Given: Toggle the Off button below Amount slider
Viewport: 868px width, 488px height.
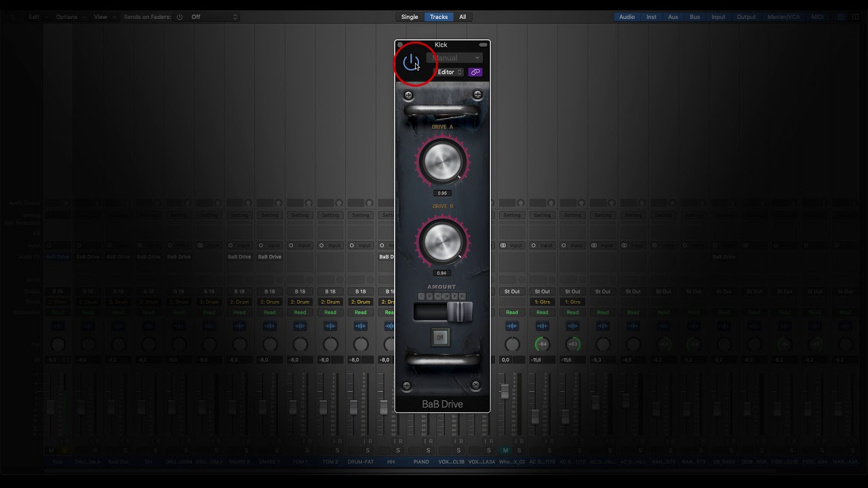Looking at the screenshot, I should (x=440, y=337).
